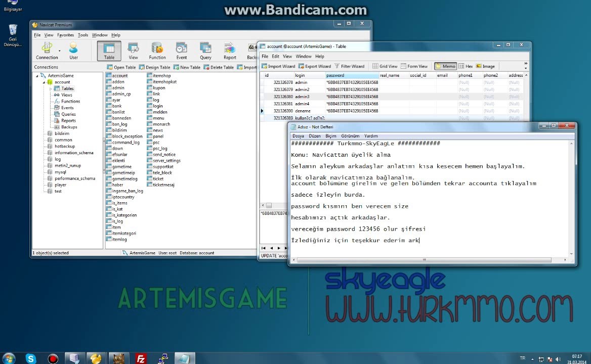Collapse the account database node
The image size is (591, 364).
[44, 82]
